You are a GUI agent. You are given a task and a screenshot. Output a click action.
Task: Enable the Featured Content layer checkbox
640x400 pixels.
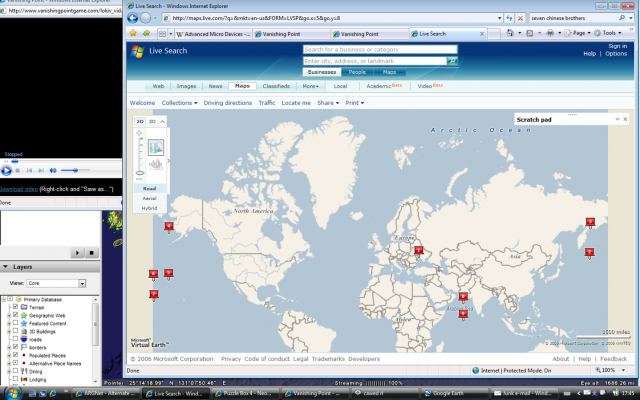tap(16, 323)
